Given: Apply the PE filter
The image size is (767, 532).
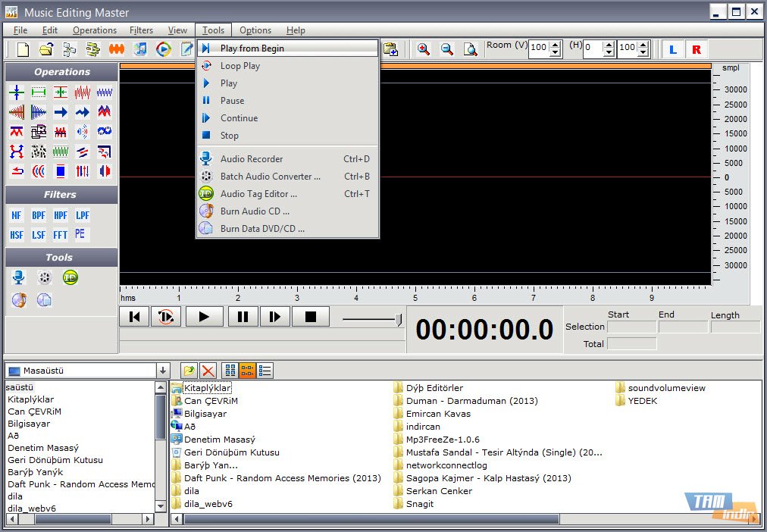Looking at the screenshot, I should [80, 234].
